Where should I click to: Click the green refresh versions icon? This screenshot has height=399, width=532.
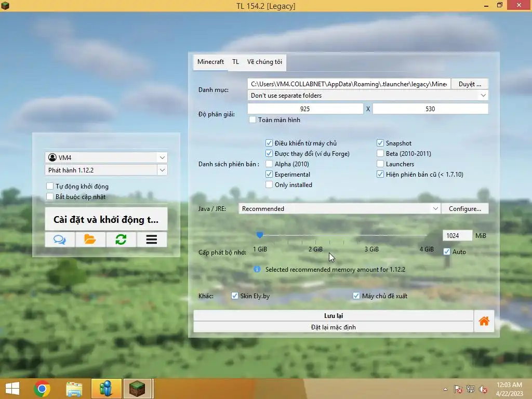pos(121,240)
